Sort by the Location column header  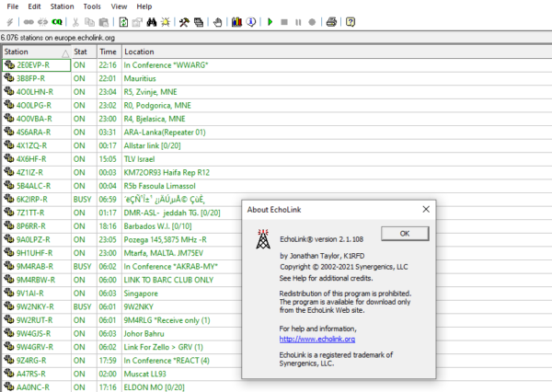pos(337,52)
